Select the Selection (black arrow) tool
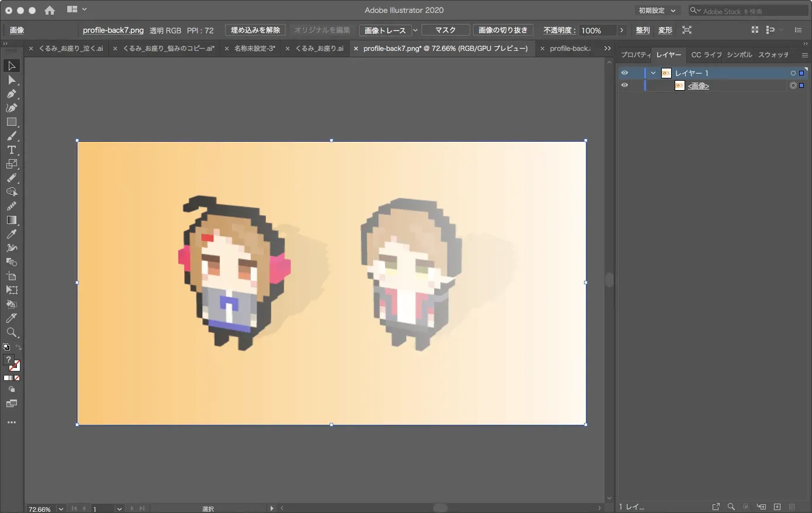 11,66
